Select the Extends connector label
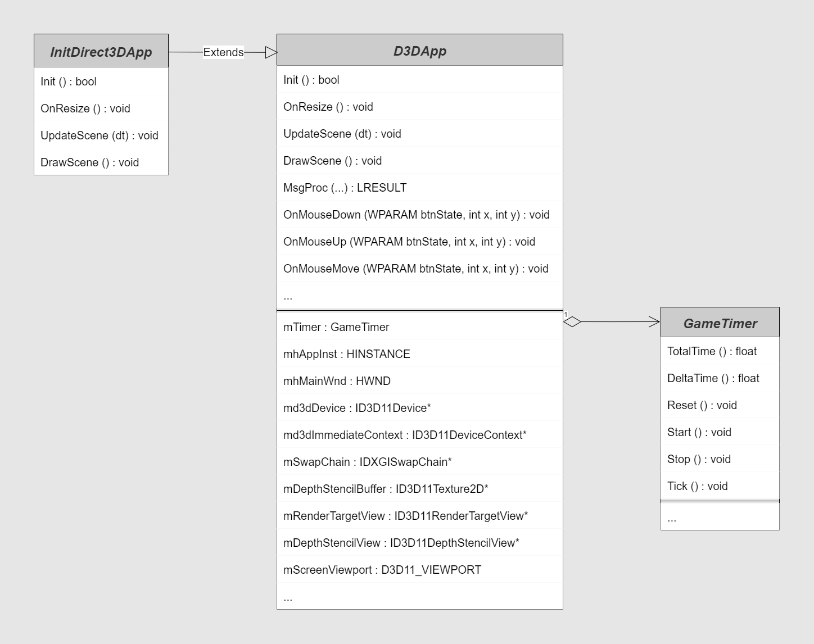The height and width of the screenshot is (644, 814). [x=223, y=52]
